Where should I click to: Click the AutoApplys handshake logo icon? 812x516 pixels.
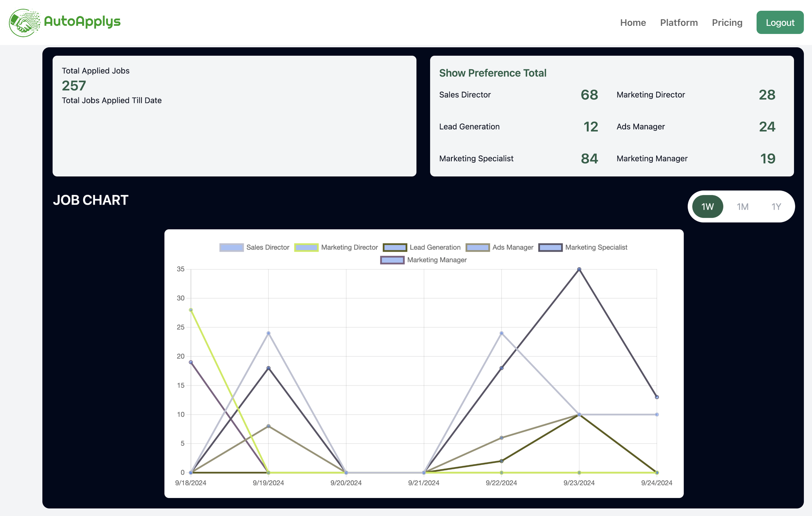(x=24, y=23)
